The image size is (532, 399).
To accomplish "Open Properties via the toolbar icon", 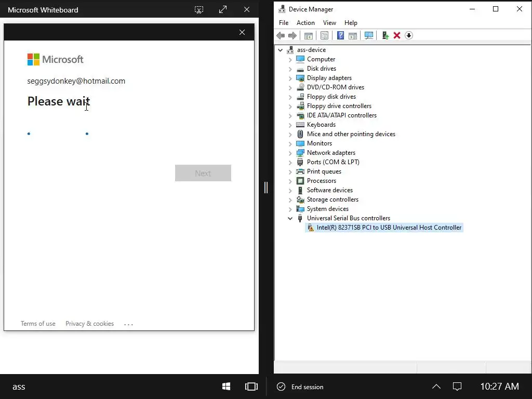I will 324,35.
